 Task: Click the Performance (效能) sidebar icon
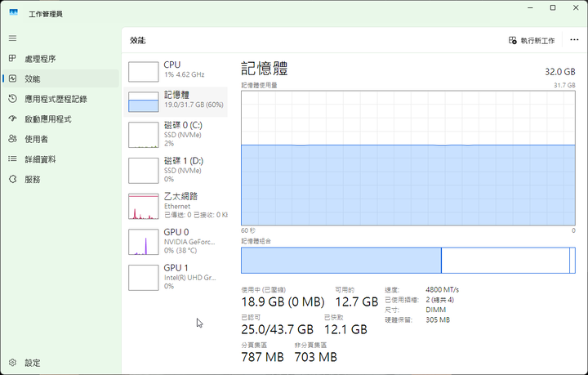pyautogui.click(x=12, y=78)
